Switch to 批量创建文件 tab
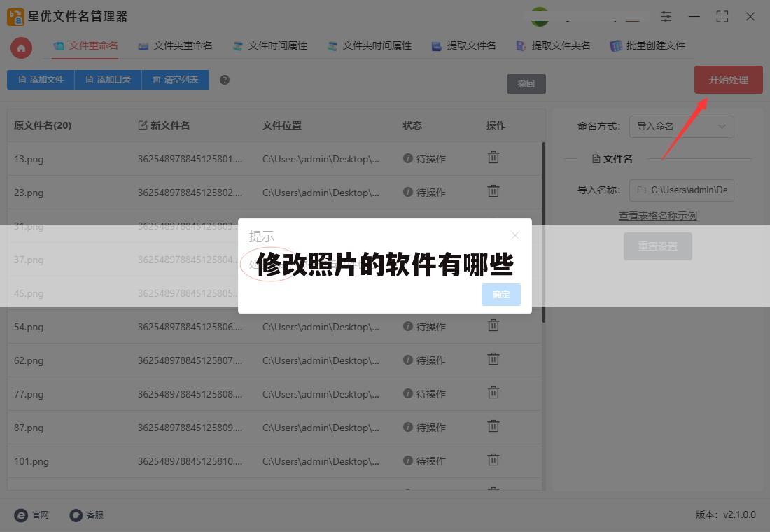 point(647,45)
